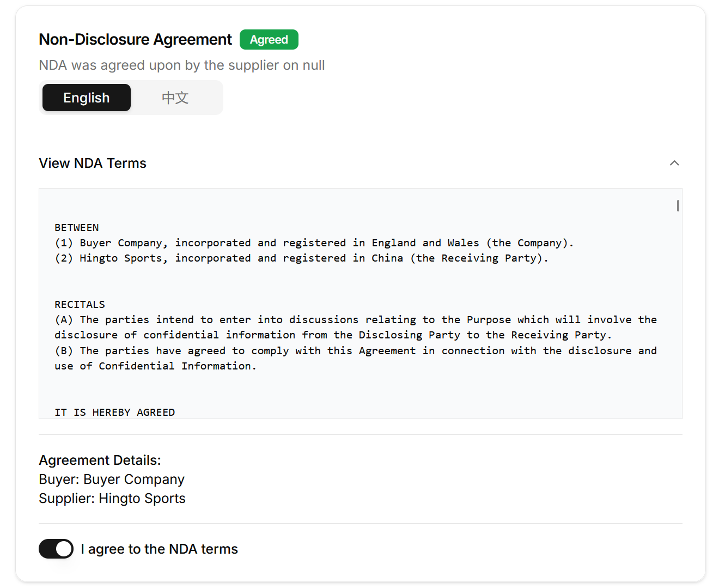The image size is (719, 588).
Task: Click the Non-Disclosure Agreement heading
Action: [135, 39]
